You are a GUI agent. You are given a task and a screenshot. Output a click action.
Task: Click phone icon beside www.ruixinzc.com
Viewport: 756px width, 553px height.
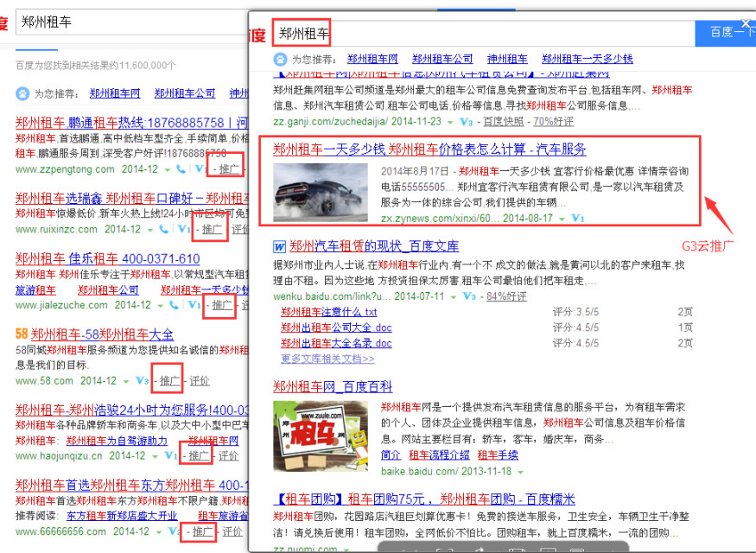164,230
